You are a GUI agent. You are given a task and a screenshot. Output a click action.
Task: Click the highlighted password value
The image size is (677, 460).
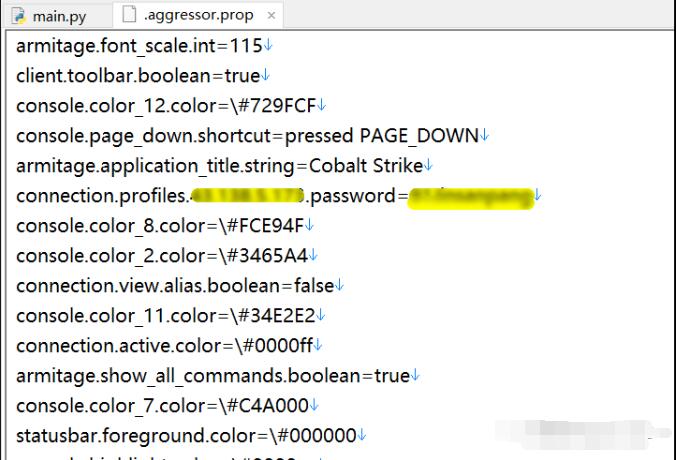(x=471, y=198)
